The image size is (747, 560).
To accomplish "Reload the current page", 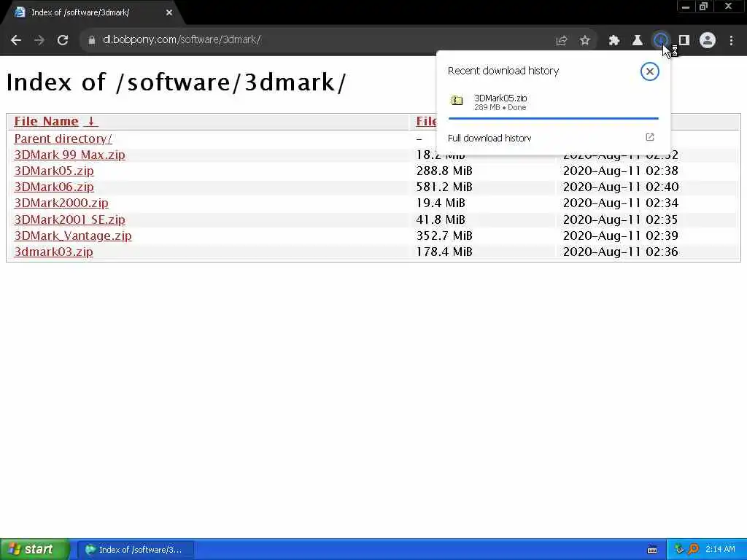I will point(63,40).
